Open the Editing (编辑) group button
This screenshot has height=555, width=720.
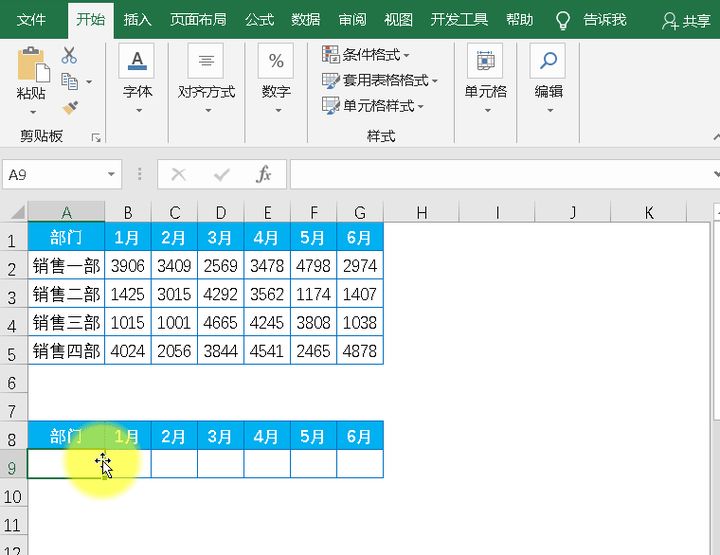tap(548, 78)
